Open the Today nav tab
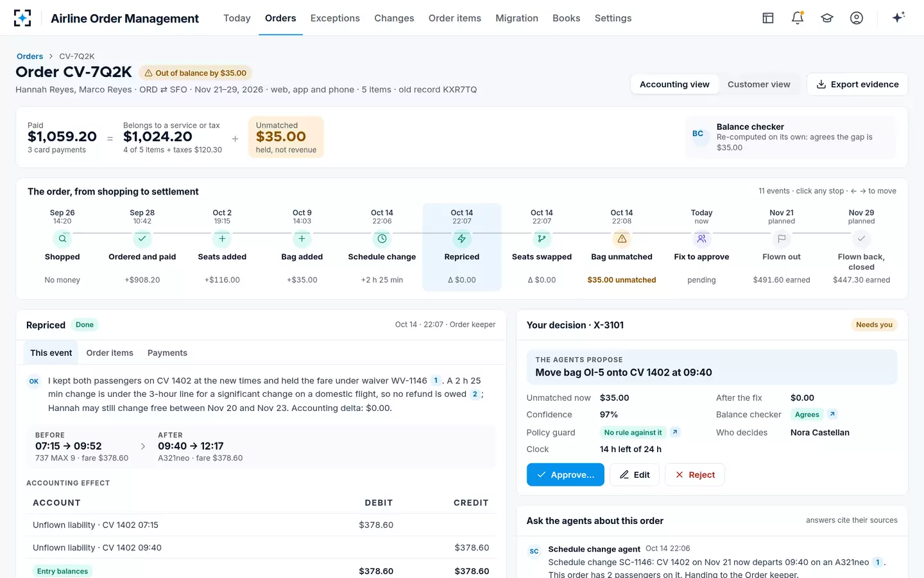 (x=237, y=18)
